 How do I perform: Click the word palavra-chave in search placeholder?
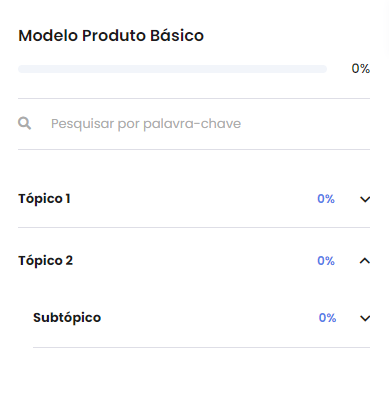[x=192, y=124]
